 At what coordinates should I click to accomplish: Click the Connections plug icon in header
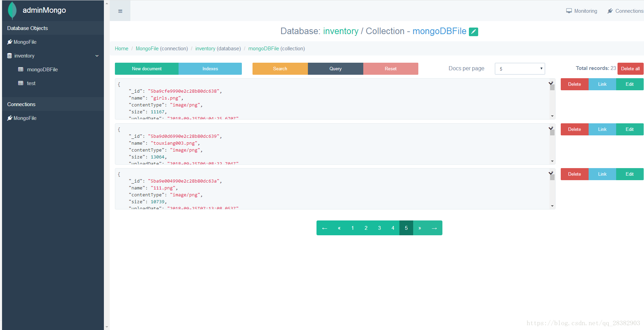pos(610,11)
